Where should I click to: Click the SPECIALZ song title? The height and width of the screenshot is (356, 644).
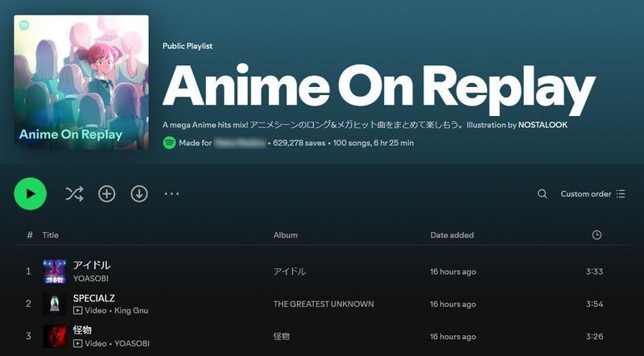(94, 298)
